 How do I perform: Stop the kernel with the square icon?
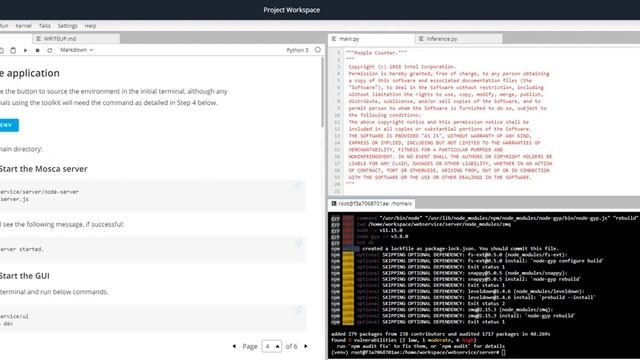coord(38,50)
